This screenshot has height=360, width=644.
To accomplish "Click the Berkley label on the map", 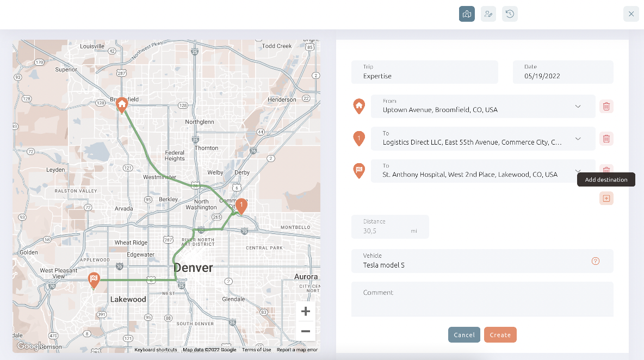I will 169,200.
